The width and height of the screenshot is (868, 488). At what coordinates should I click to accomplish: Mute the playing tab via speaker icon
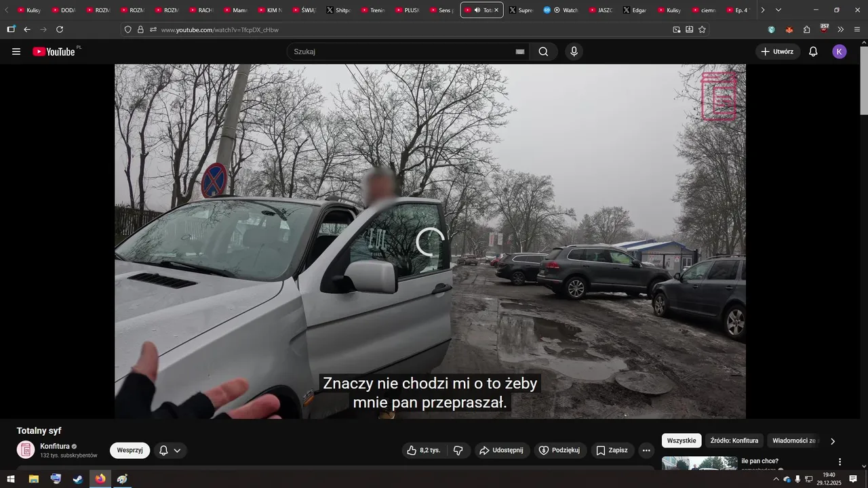coord(477,10)
